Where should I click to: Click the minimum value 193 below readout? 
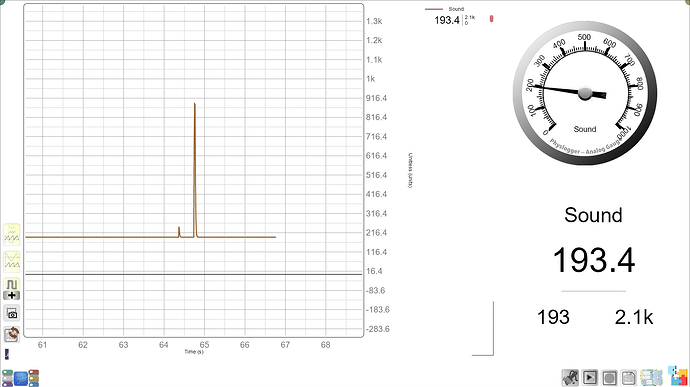[553, 317]
